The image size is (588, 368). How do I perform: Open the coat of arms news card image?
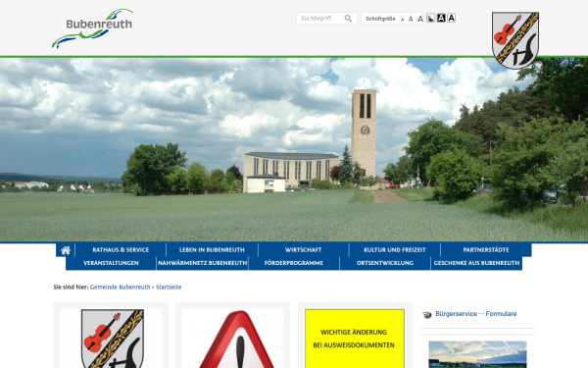pos(111,338)
